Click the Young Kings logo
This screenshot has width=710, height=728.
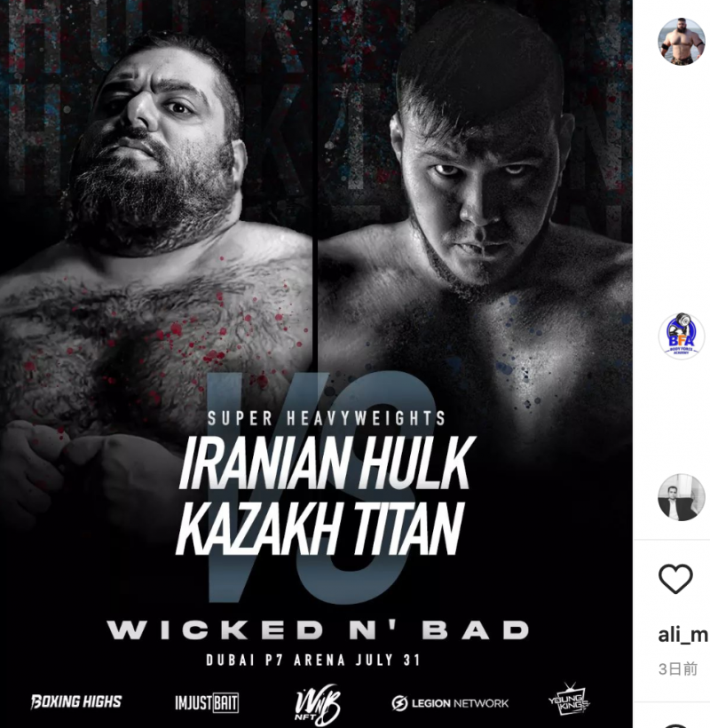[x=569, y=700]
